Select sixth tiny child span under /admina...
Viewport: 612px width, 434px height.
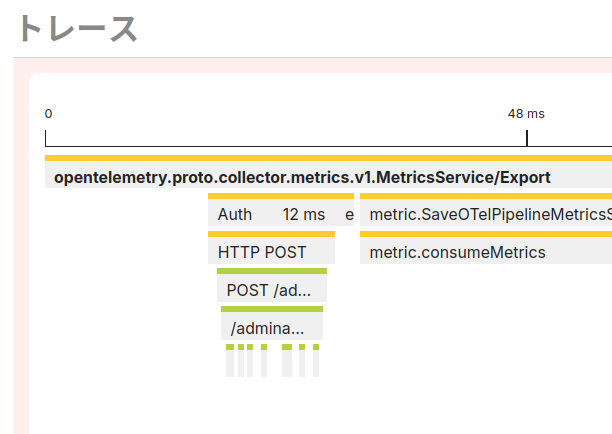pyautogui.click(x=302, y=361)
